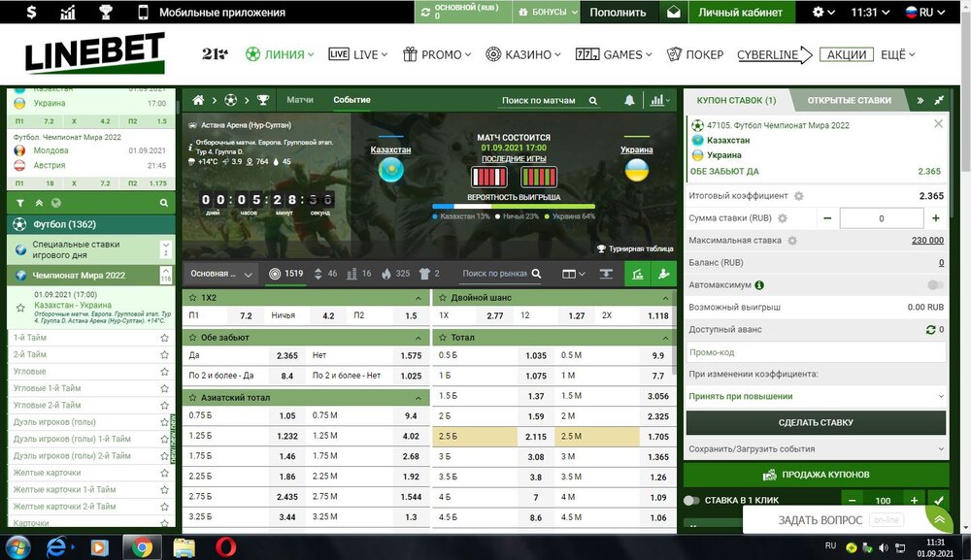Favorite the 1X2 market with its star
Viewport: 971px width, 560px height.
pos(192,298)
